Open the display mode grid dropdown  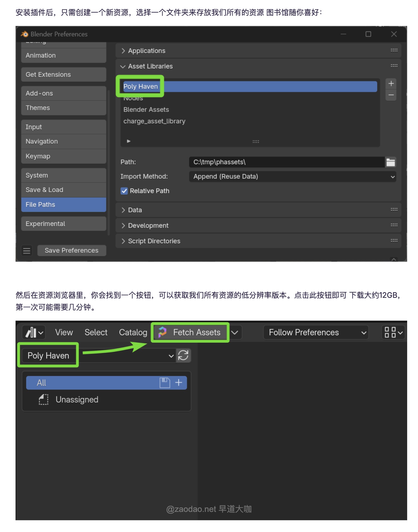[393, 333]
